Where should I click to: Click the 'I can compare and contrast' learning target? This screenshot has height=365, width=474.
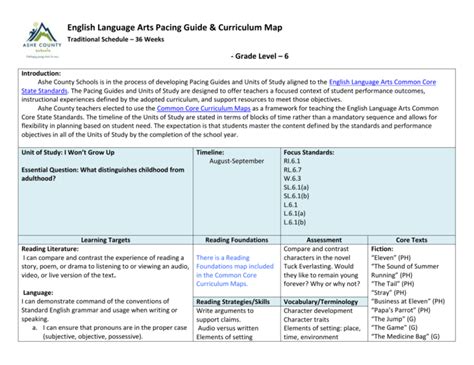point(105,266)
